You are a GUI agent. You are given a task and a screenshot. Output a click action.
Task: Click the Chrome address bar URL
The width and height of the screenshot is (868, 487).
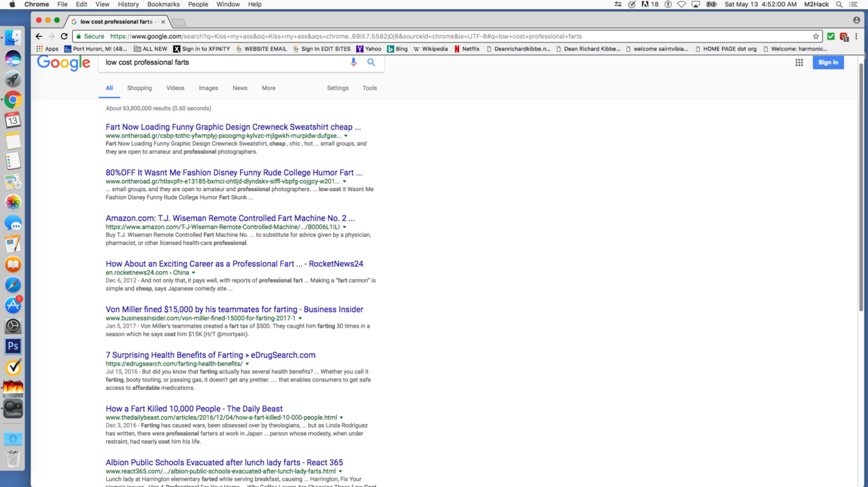tap(346, 36)
